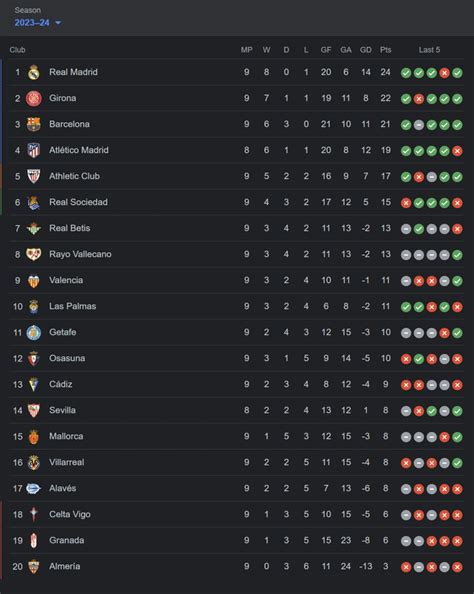Click the Athletic Club badge icon
474x594 pixels.
34,176
